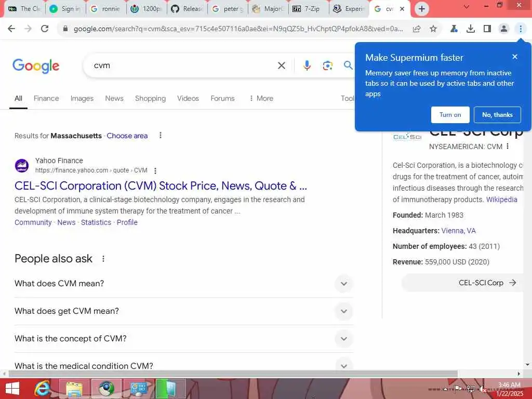This screenshot has height=399, width=532.
Task: Click the scroll right arrow
Action: pyautogui.click(x=519, y=374)
